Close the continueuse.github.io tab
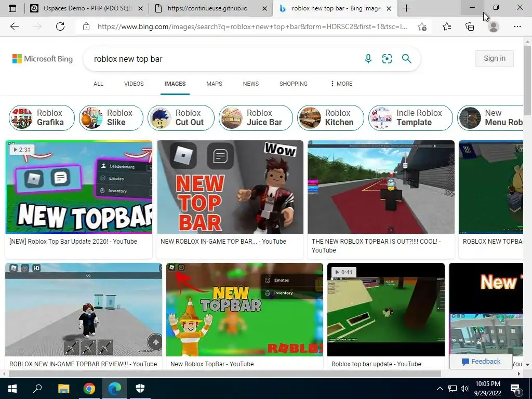532x399 pixels. (x=264, y=8)
